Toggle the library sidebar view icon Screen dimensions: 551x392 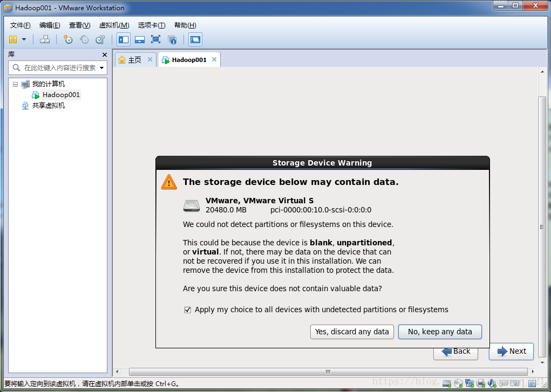pos(124,39)
